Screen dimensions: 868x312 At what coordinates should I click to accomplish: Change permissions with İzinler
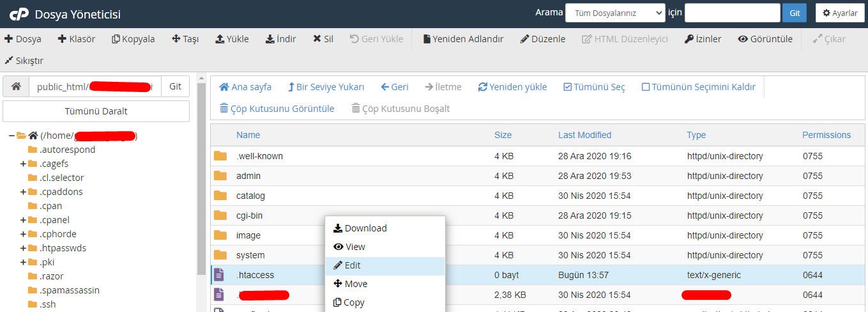(x=703, y=39)
